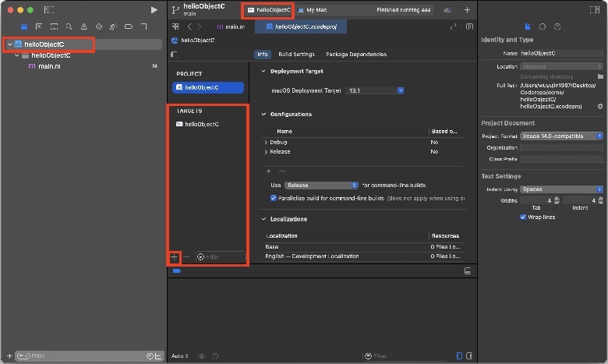Click the Organization input field

tap(561, 147)
